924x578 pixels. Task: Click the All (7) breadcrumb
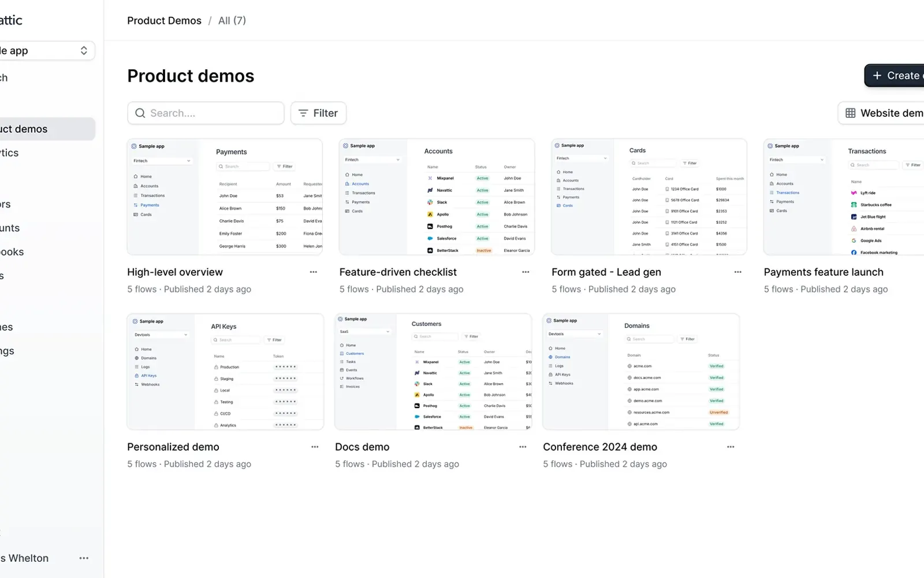(x=232, y=21)
